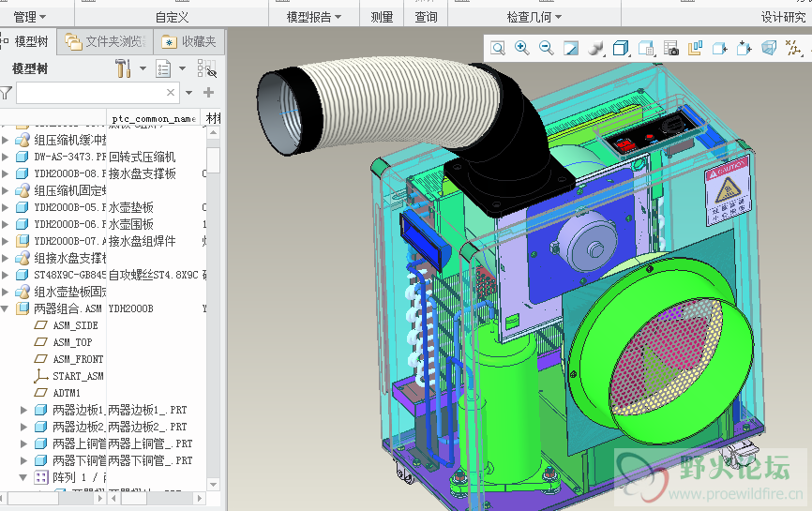Click the Repaint screen icon
812x511 pixels.
tap(571, 48)
